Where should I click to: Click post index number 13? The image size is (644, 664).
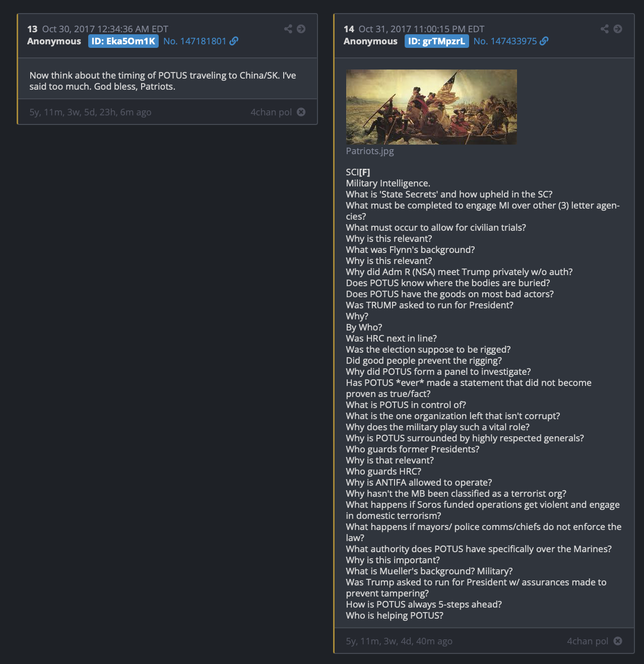coord(32,29)
